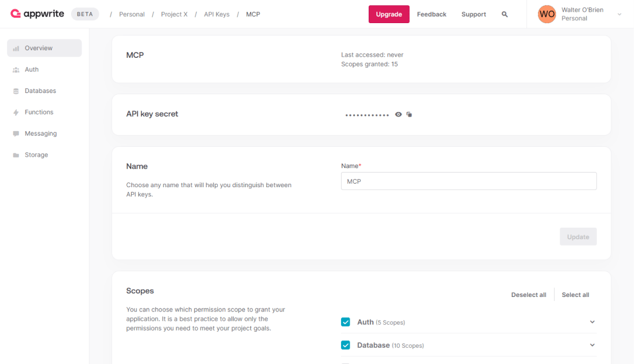This screenshot has height=364, width=634.
Task: Expand the Database scopes chevron
Action: (592, 345)
